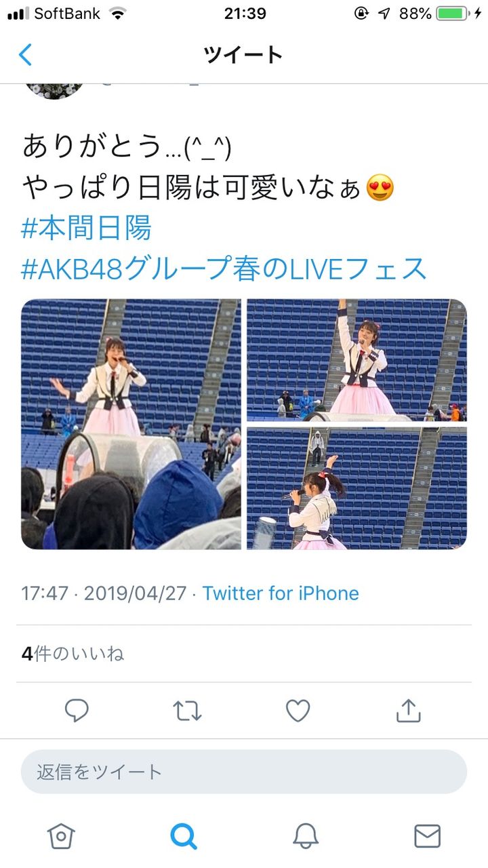Viewport: 488px width, 868px height.
Task: Open the top right raised-arm photo
Action: 357,360
